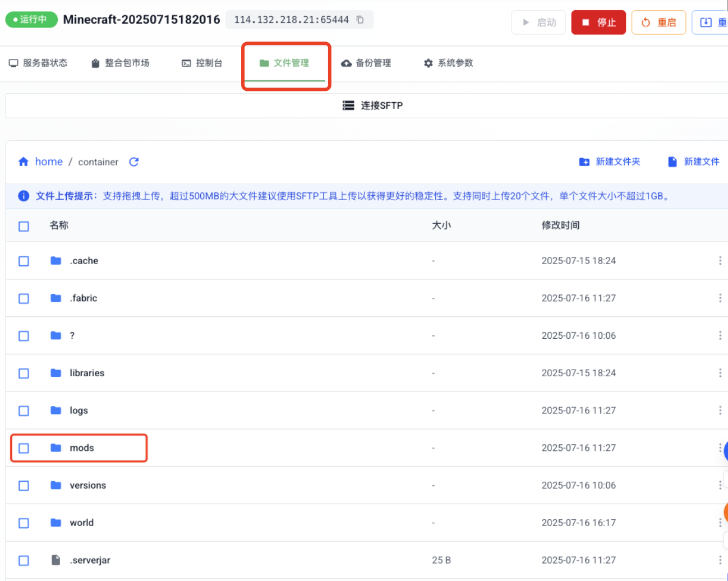This screenshot has width=728, height=581.
Task: Click the libraries folder name
Action: click(87, 373)
